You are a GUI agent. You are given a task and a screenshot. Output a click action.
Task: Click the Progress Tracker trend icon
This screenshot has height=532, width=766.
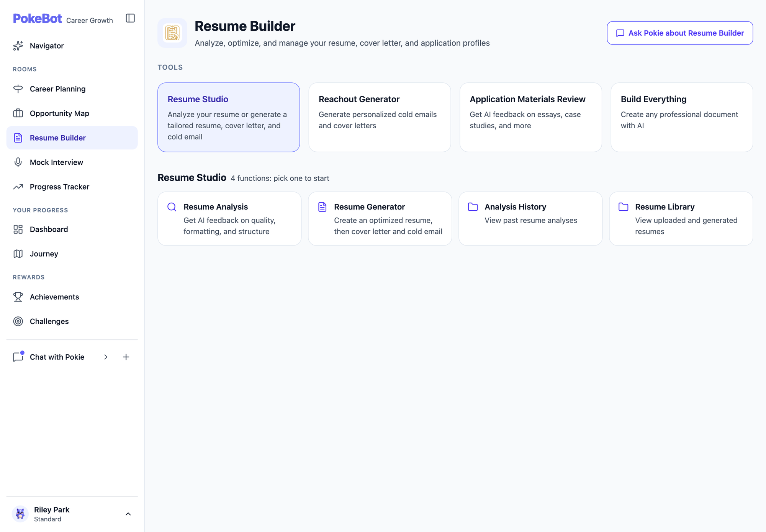click(x=18, y=187)
